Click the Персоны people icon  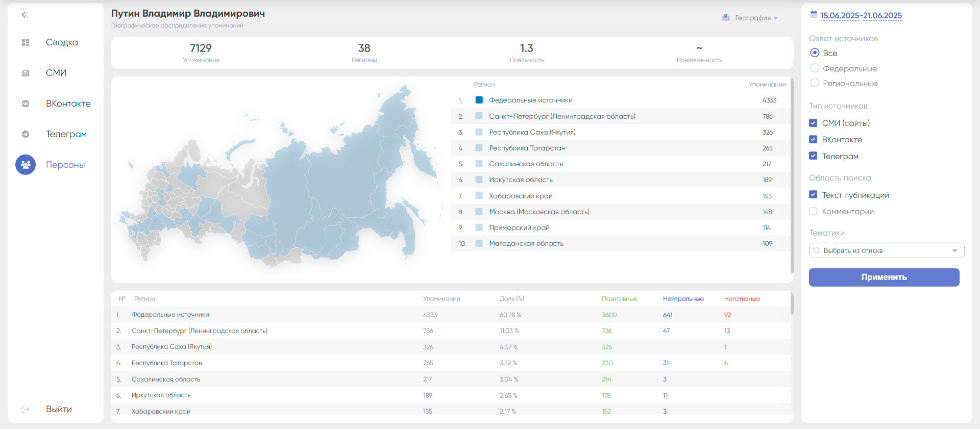coord(26,165)
